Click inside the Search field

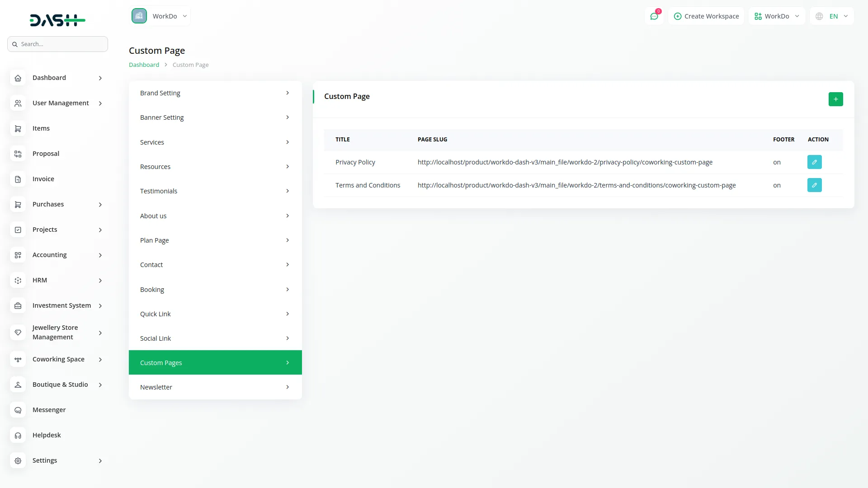pyautogui.click(x=57, y=44)
